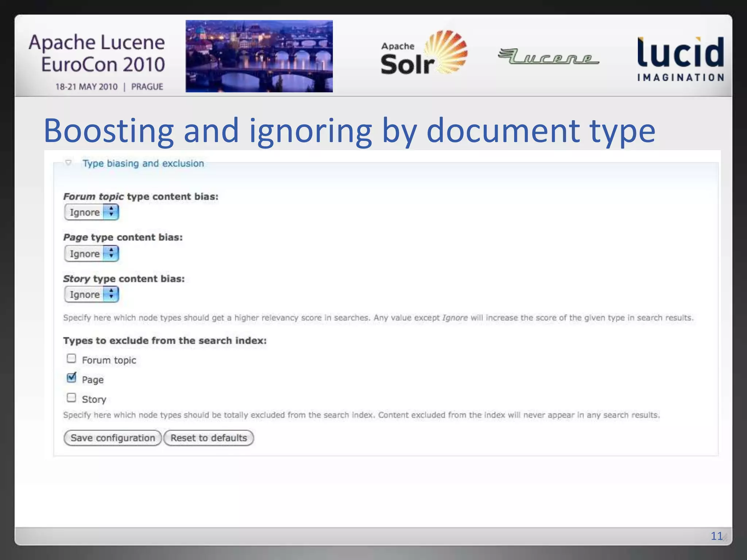This screenshot has height=560, width=747.
Task: Click the Page type content bias label
Action: (123, 237)
